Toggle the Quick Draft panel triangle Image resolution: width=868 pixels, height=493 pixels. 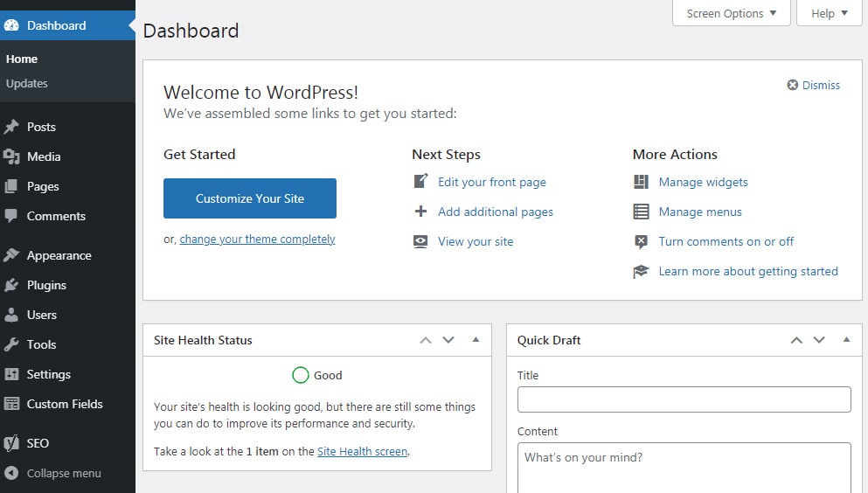846,339
